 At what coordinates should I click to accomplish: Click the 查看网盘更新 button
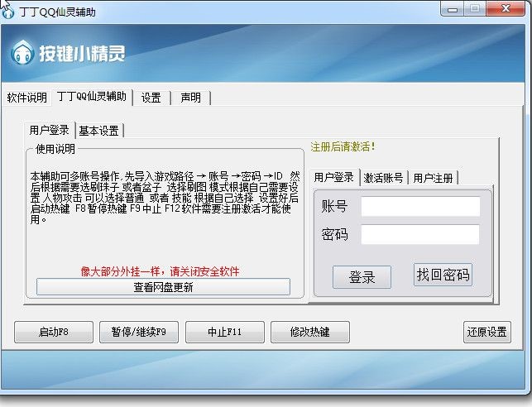[163, 287]
